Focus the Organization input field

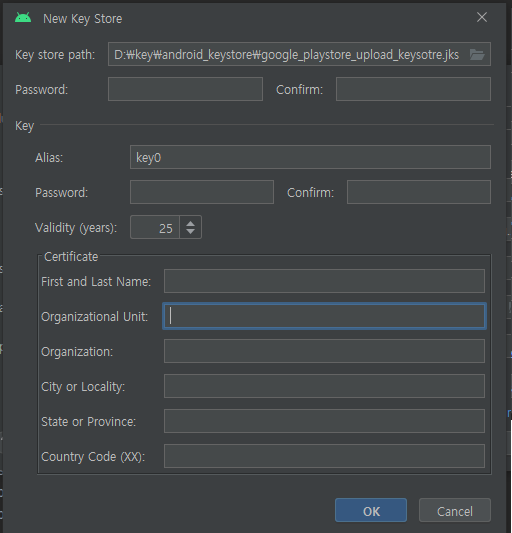click(x=324, y=351)
